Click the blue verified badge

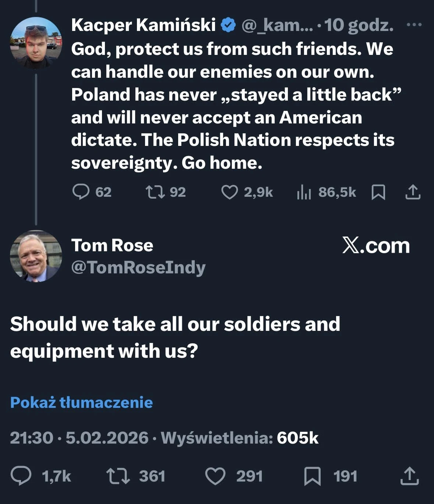coord(228,25)
